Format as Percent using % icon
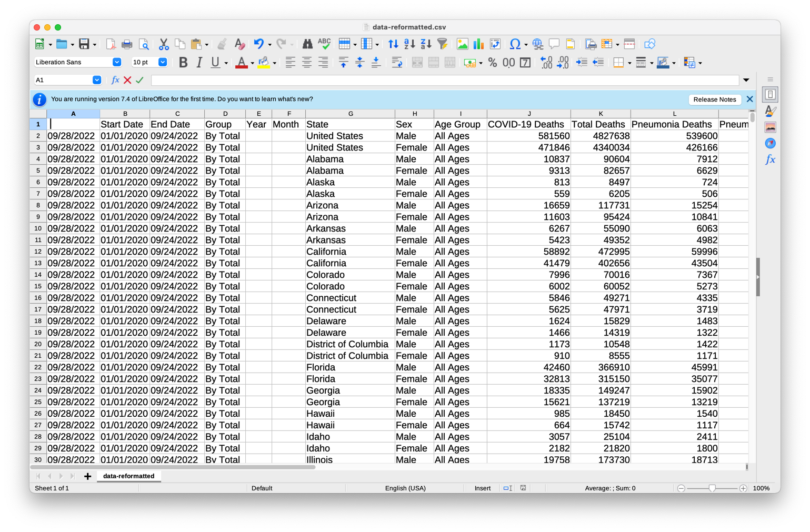The width and height of the screenshot is (810, 532). click(493, 63)
